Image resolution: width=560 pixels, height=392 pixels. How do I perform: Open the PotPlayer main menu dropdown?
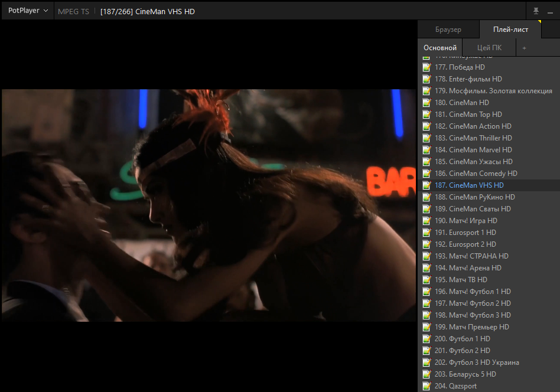tap(28, 11)
